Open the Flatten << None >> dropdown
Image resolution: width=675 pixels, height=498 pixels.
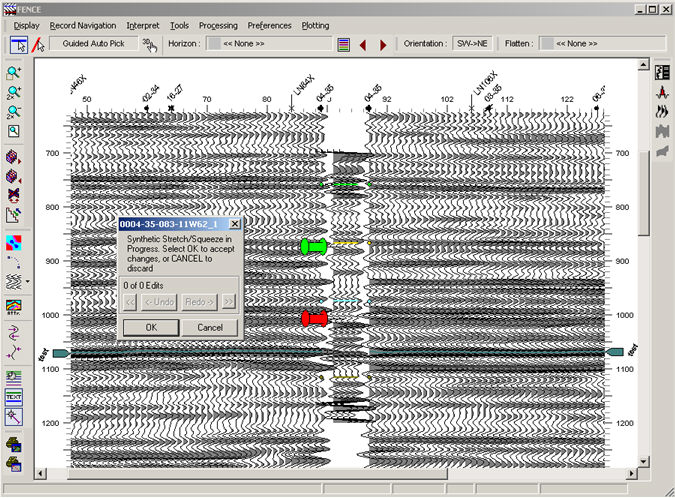coord(602,44)
